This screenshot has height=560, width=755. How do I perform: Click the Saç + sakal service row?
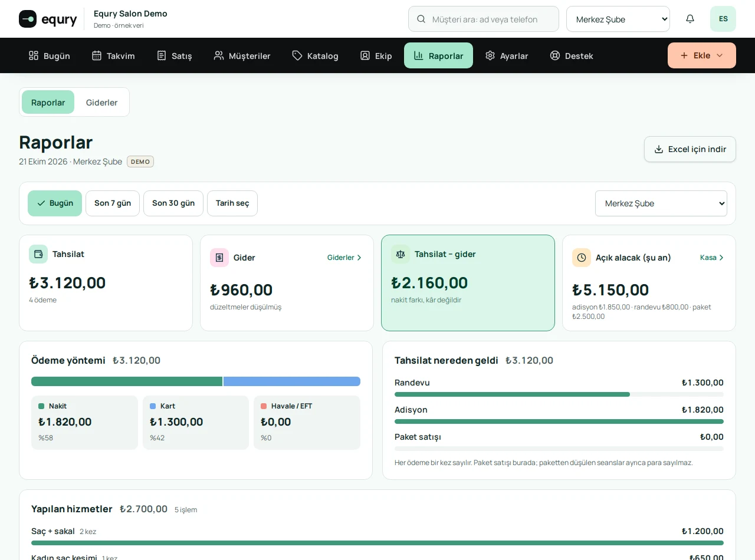click(377, 537)
